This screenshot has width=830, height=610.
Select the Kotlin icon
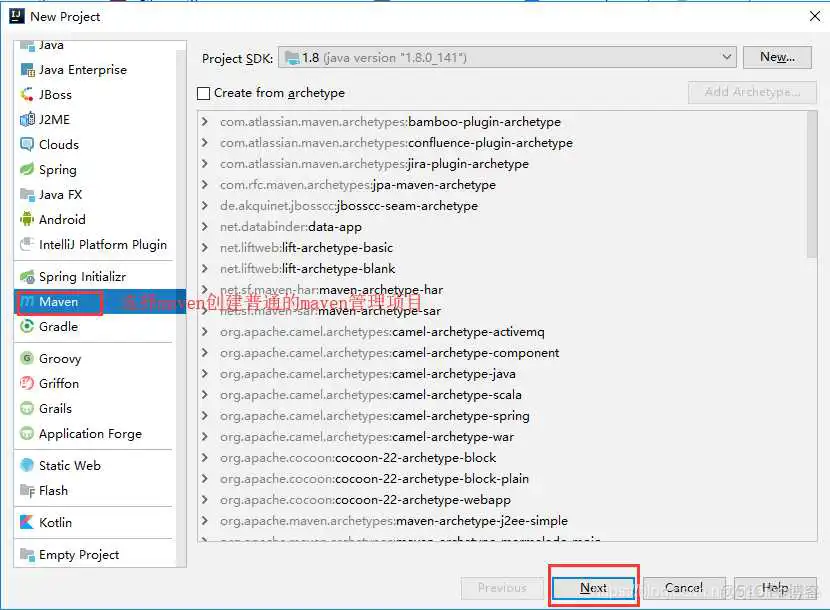coord(28,523)
